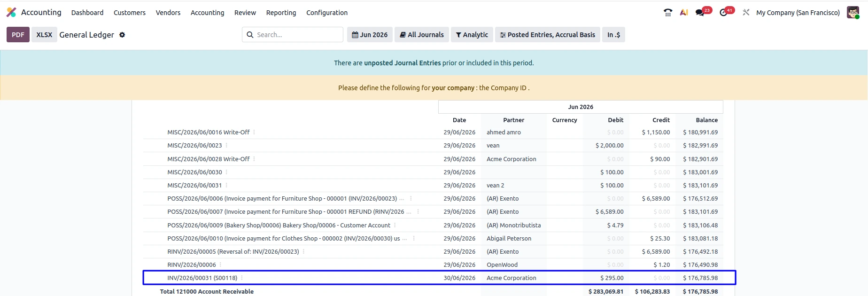868x296 pixels.
Task: Open the General Ledger settings gear
Action: [122, 35]
